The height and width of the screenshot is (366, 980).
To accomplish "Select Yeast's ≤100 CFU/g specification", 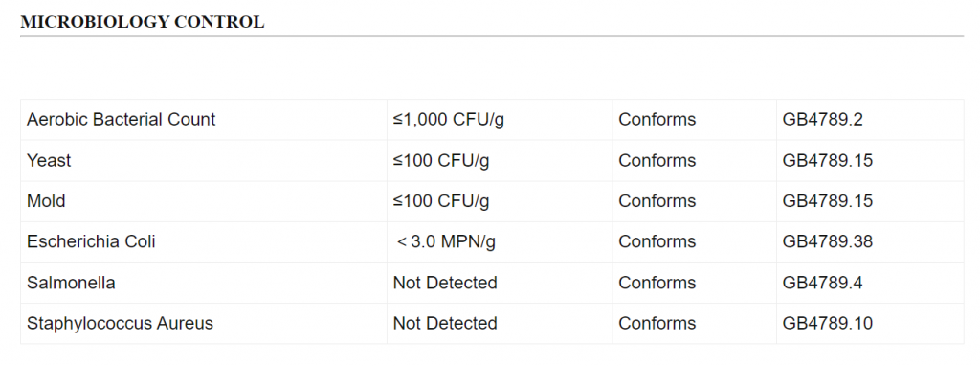I will (x=440, y=160).
